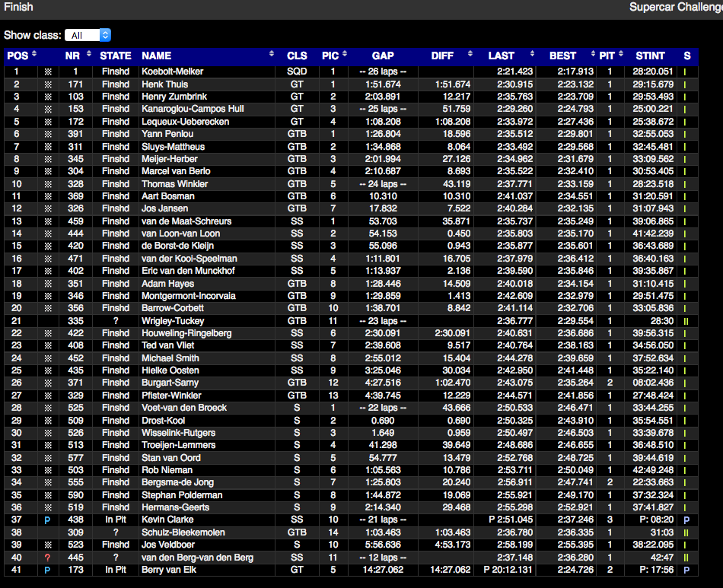723x588 pixels.
Task: Click the PIC column header
Action: point(330,56)
